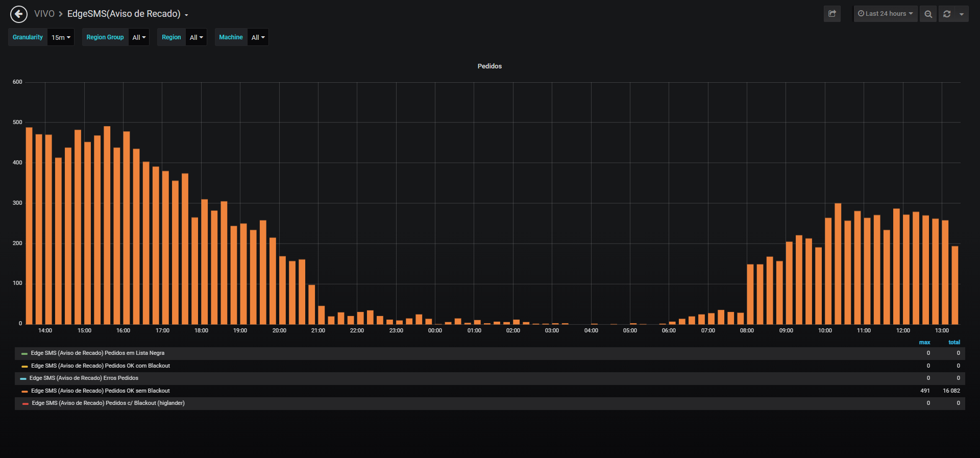Click the VIVO breadcrumb link

[44, 14]
